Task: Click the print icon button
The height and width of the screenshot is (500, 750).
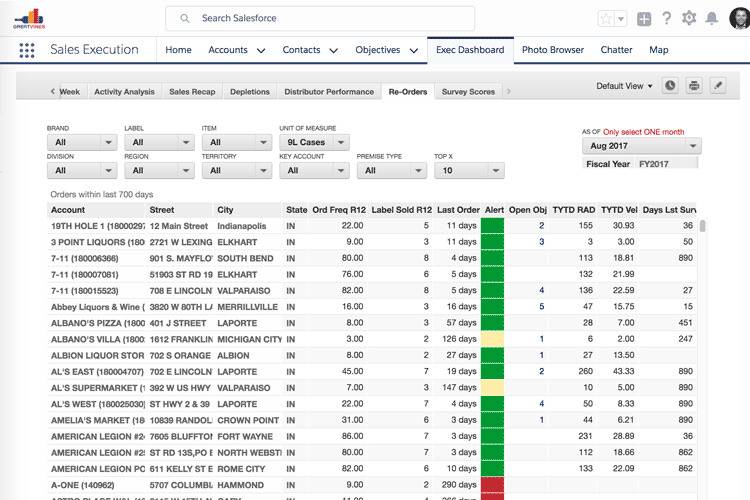Action: (x=694, y=86)
